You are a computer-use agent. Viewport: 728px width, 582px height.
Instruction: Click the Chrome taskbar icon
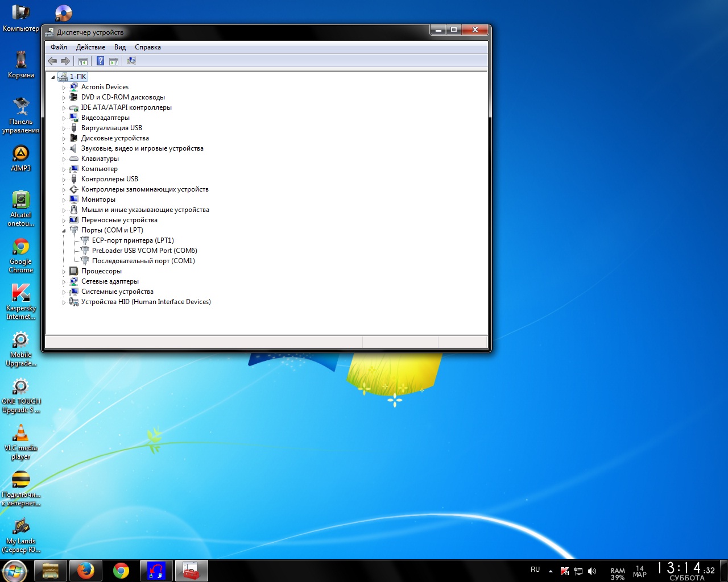point(121,571)
